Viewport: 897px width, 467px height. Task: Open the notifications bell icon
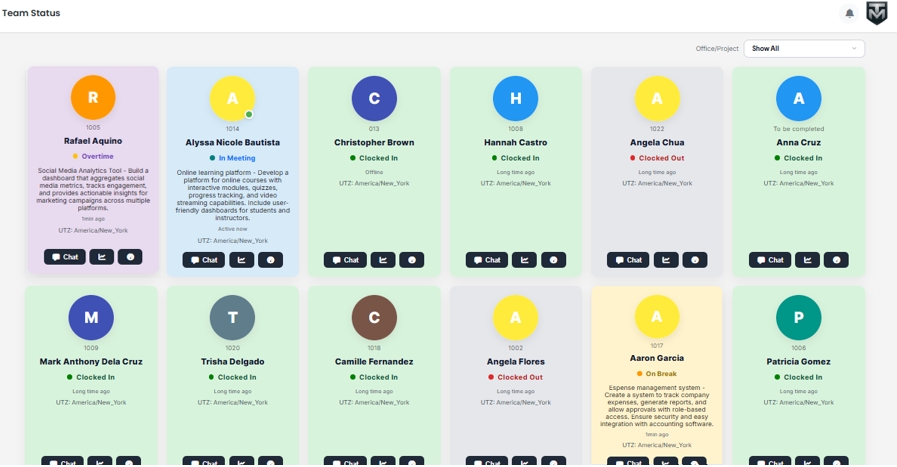pyautogui.click(x=849, y=14)
